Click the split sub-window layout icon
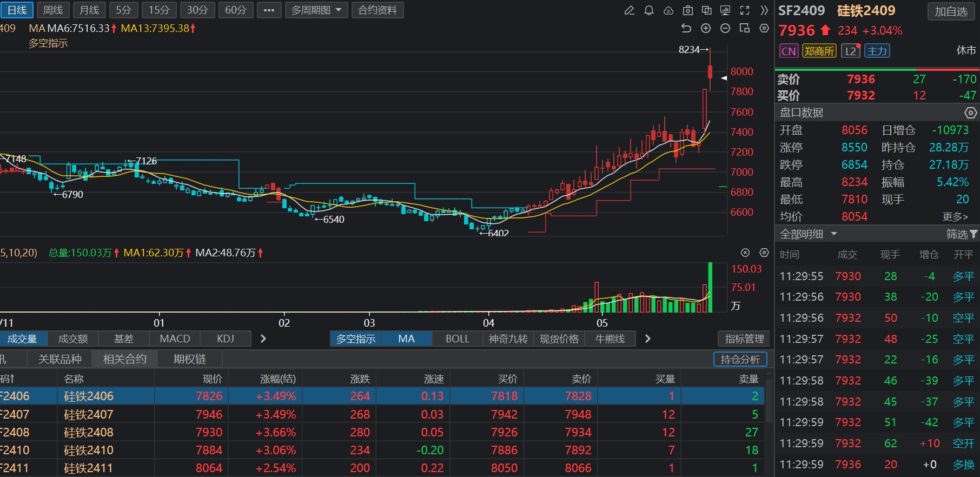 click(x=745, y=28)
